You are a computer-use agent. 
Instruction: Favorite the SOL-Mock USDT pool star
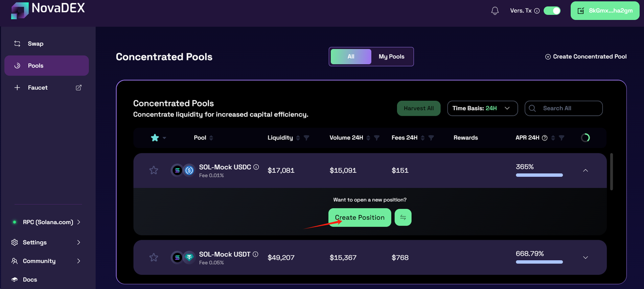click(154, 257)
